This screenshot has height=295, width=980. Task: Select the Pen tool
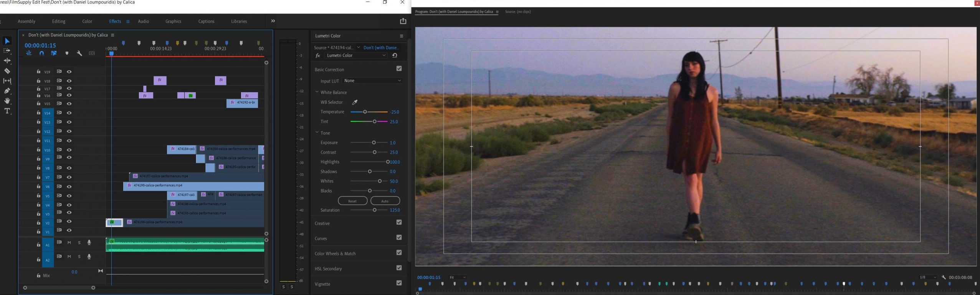(7, 91)
